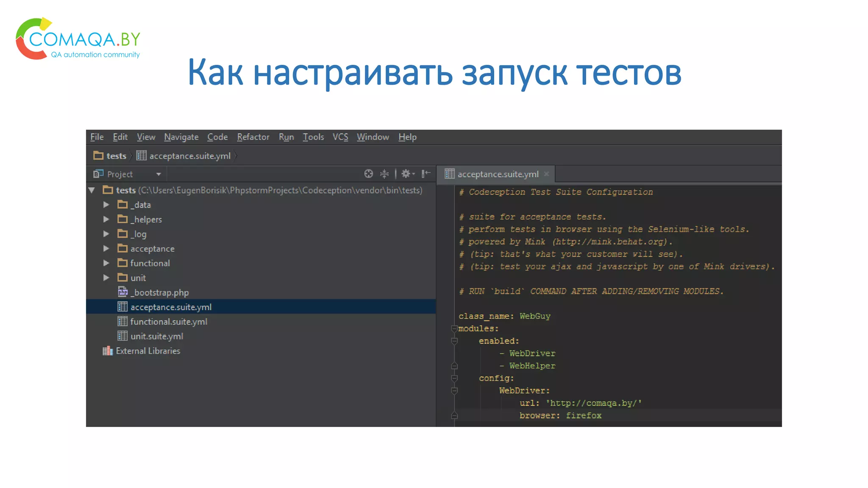Collapse the tests root folder
Screen dimensions: 868x488
coord(92,190)
